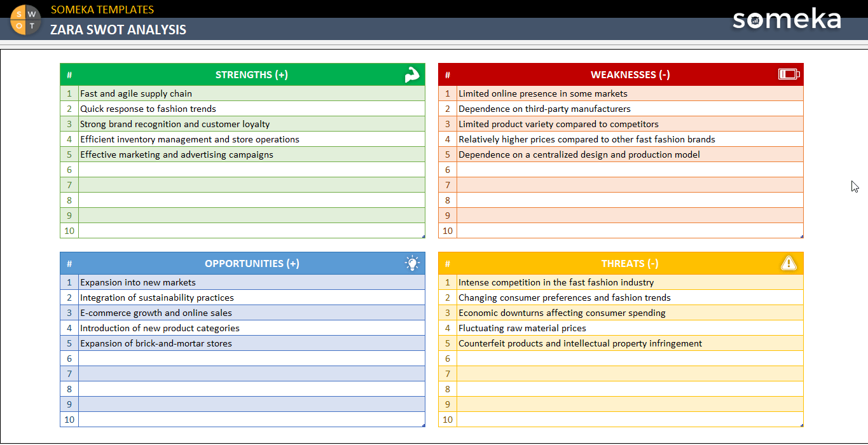Select 'Strong brand recognition and customer loyalty'
This screenshot has height=445, width=868.
252,124
